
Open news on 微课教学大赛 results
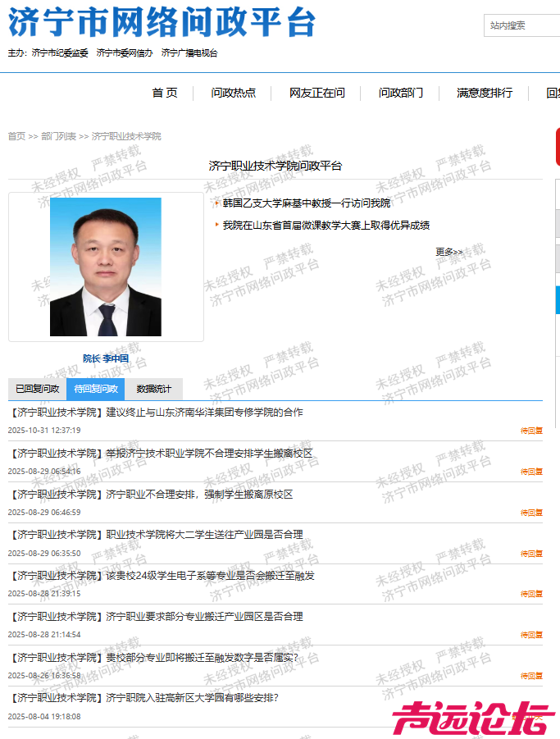click(326, 225)
